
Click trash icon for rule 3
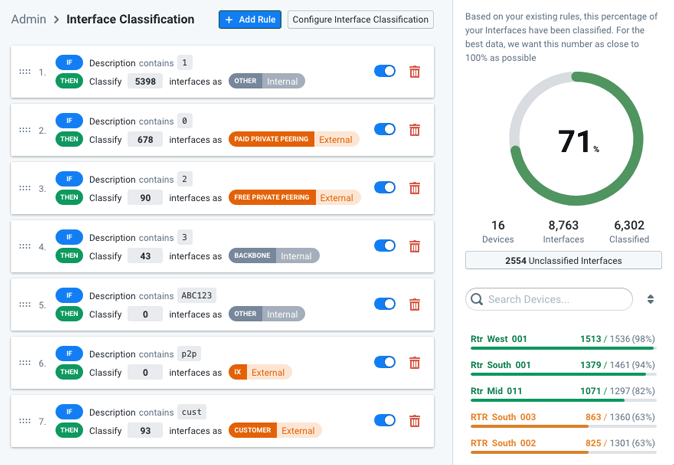(x=415, y=188)
